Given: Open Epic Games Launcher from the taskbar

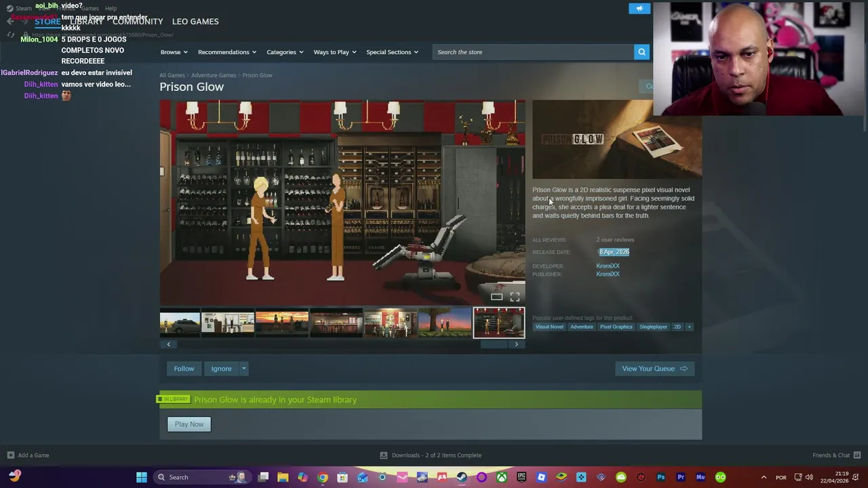Looking at the screenshot, I should pos(521,477).
